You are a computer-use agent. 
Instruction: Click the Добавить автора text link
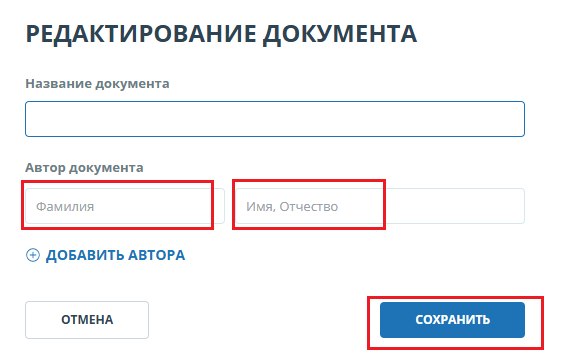pyautogui.click(x=115, y=255)
